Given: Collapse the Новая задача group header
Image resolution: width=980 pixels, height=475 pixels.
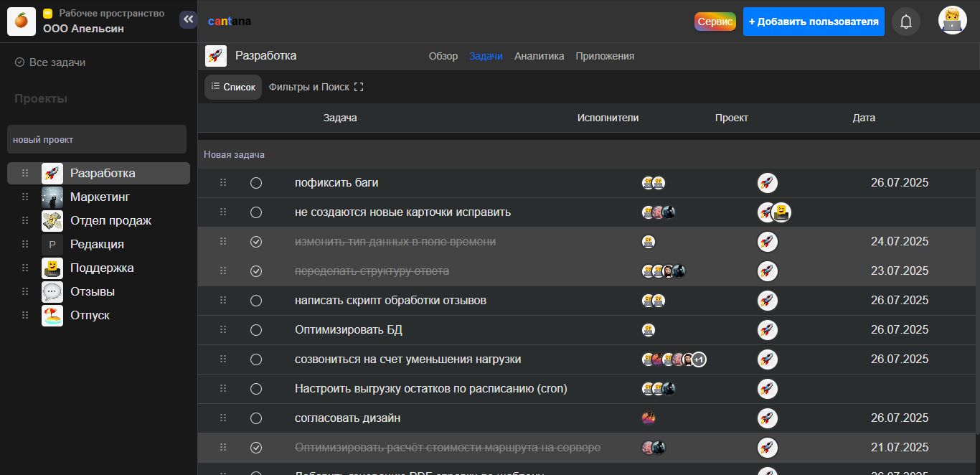Looking at the screenshot, I should coord(235,154).
